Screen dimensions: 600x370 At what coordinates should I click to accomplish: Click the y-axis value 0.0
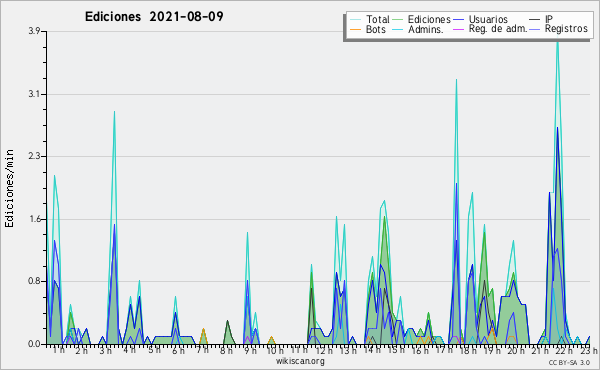point(34,344)
